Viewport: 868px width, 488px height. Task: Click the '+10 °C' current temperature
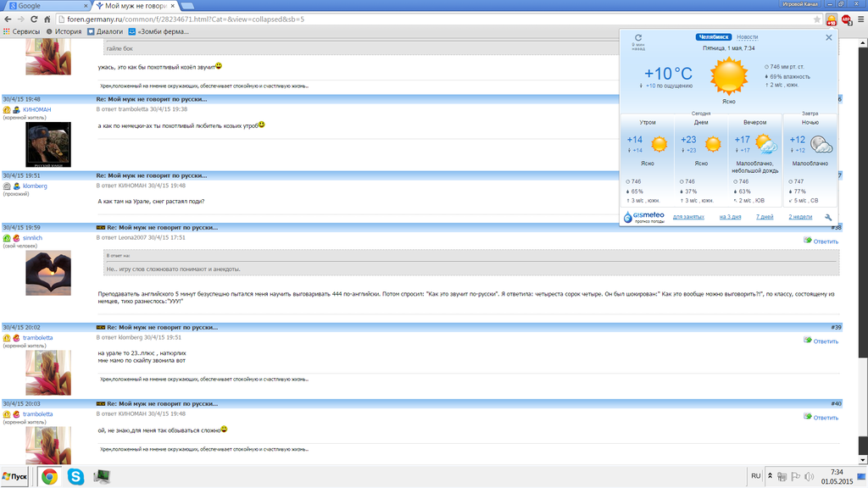point(668,73)
